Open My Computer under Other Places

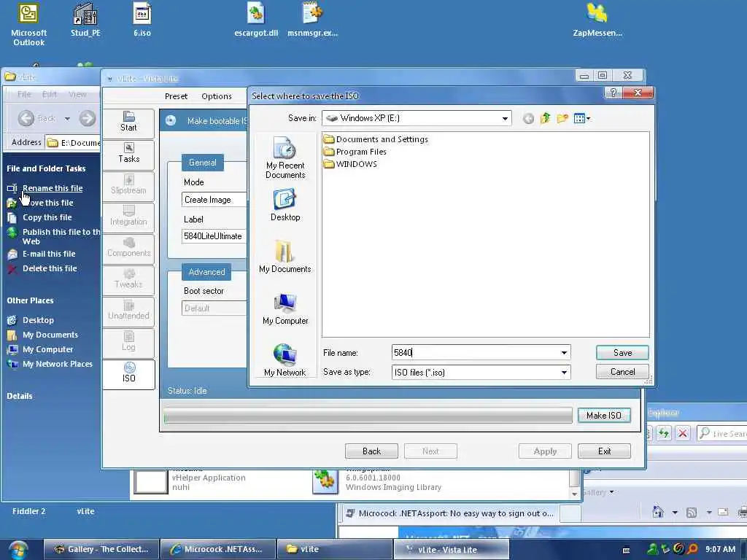(x=47, y=349)
